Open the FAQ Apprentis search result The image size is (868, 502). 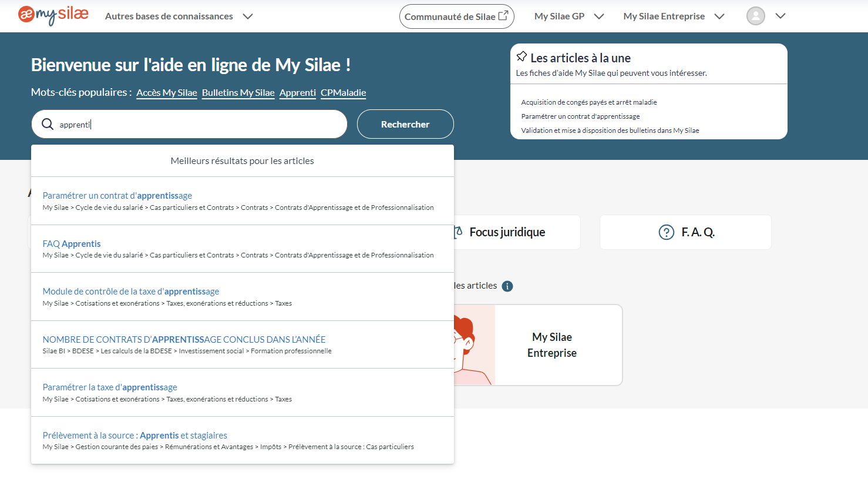[71, 243]
